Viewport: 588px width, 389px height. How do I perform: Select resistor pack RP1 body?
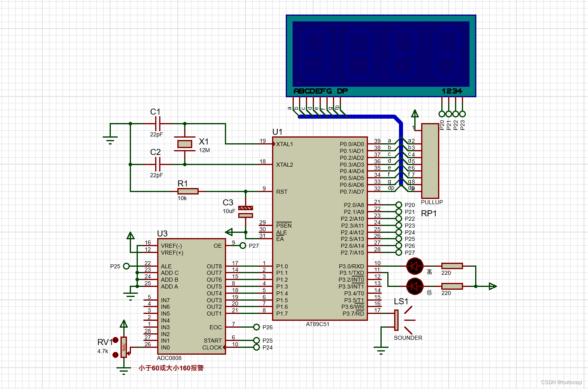point(430,161)
